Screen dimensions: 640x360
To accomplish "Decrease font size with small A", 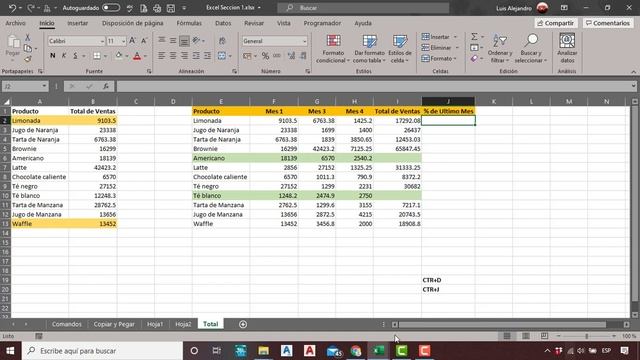I will 144,41.
